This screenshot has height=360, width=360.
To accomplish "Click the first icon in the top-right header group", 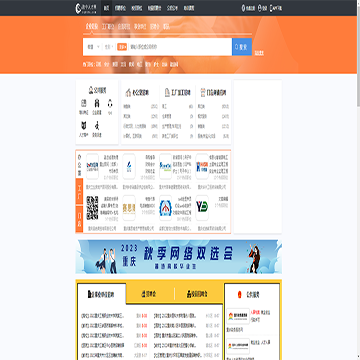I will click(x=243, y=8).
